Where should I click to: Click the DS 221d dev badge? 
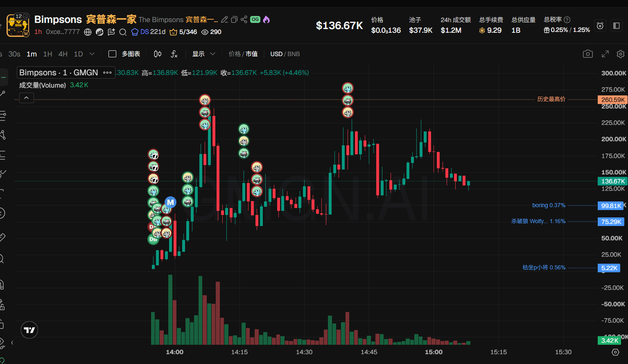[x=148, y=32]
